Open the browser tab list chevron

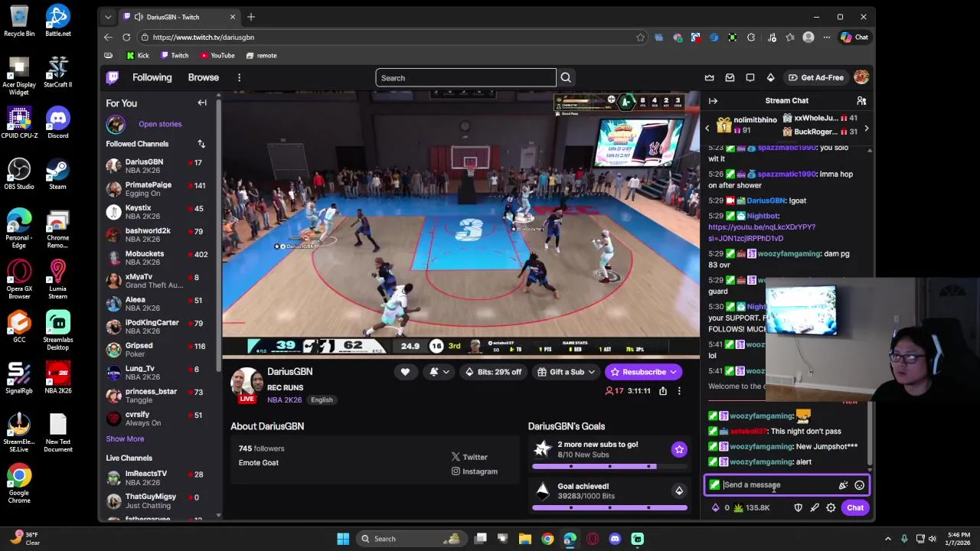108,17
